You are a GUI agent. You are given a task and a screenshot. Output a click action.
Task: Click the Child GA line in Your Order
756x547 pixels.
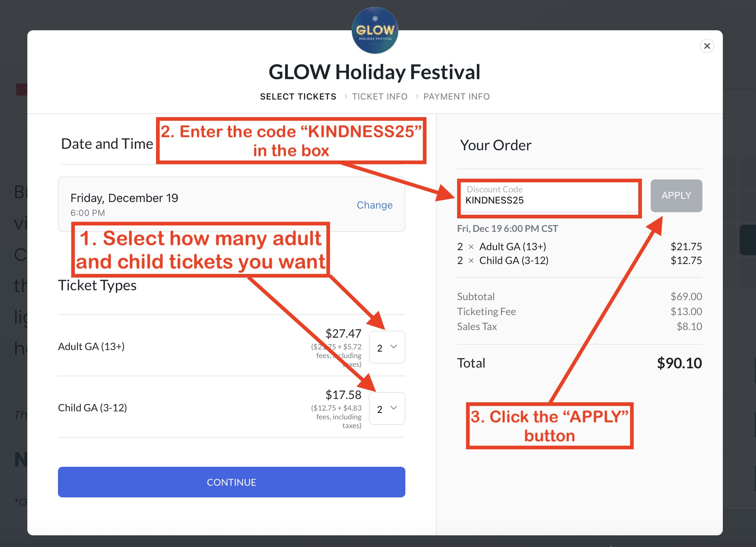click(x=514, y=261)
